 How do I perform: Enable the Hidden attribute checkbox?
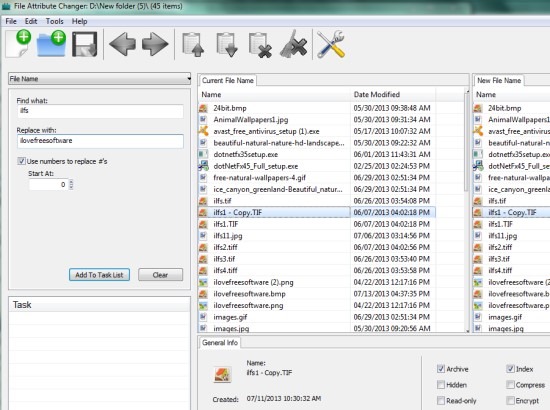(x=441, y=384)
